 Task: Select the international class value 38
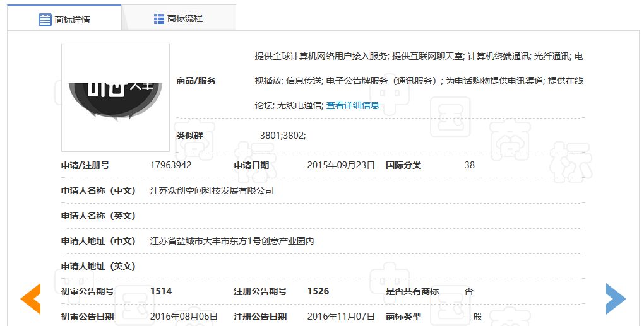pos(470,165)
